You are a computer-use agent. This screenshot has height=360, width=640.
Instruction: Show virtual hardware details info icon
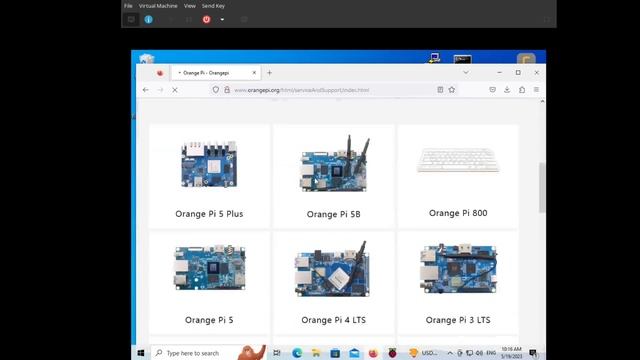pos(148,19)
